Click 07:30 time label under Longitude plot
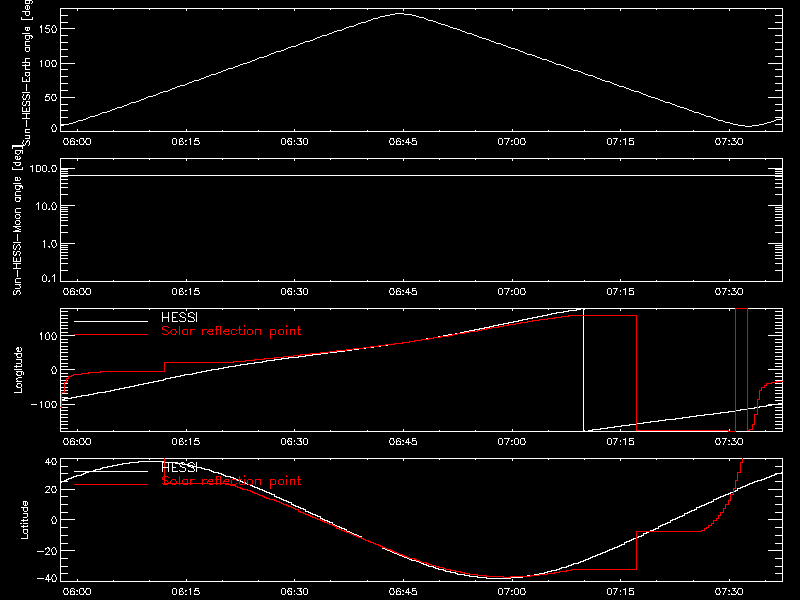The image size is (800, 600). [x=729, y=442]
